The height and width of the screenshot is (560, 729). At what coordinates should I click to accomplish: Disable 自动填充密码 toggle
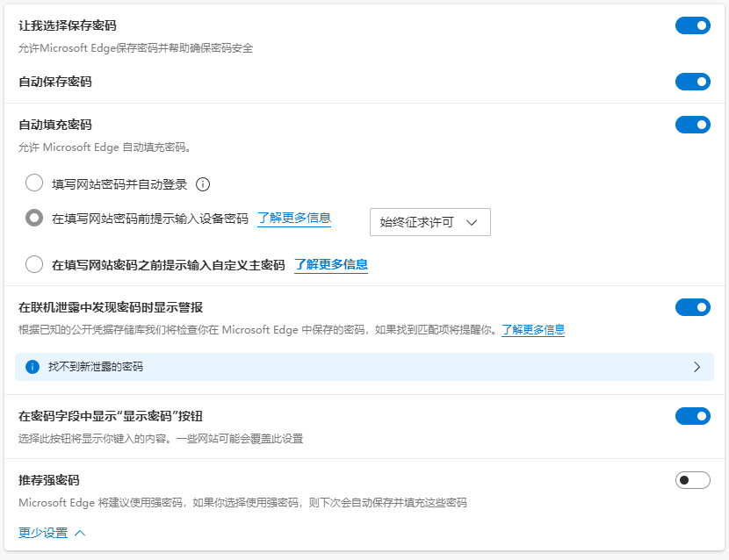pos(692,125)
